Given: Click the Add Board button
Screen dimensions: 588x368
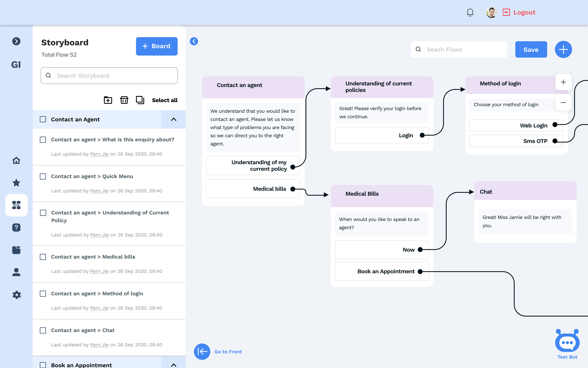Looking at the screenshot, I should click(157, 46).
